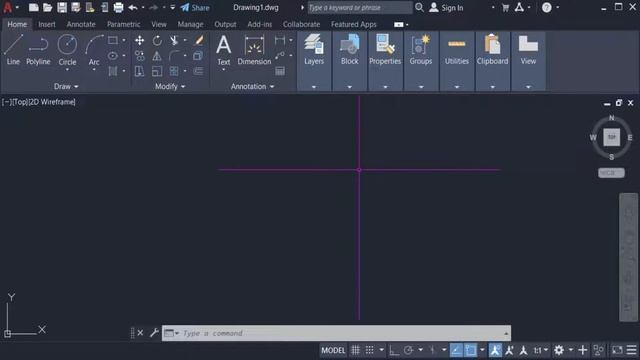The height and width of the screenshot is (360, 640).
Task: Open the Insert ribbon tab
Action: [47, 24]
